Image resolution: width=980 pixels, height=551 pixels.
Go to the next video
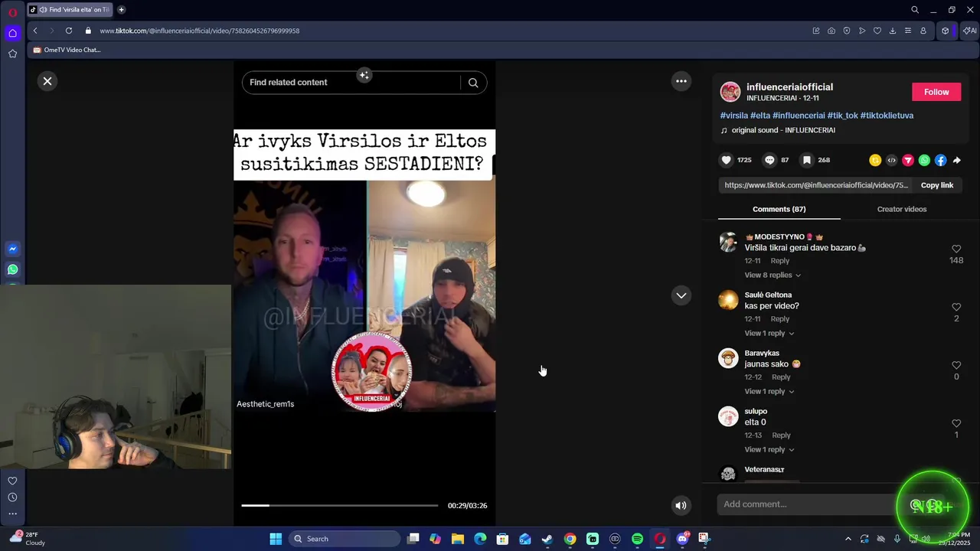tap(681, 295)
